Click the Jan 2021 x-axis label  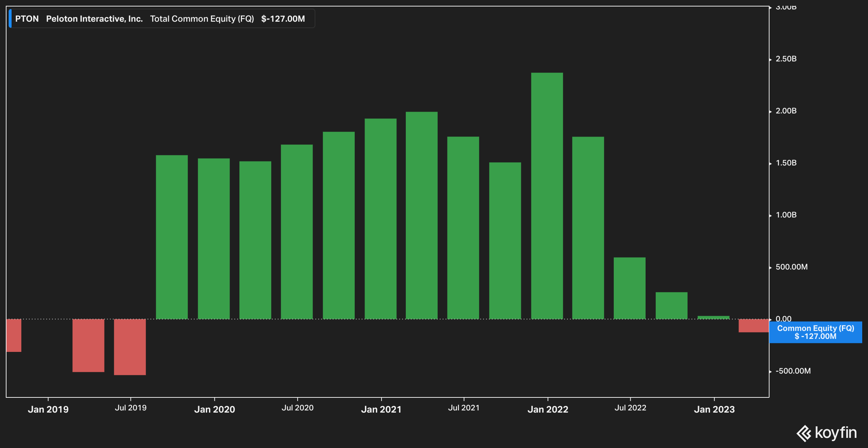pyautogui.click(x=381, y=409)
